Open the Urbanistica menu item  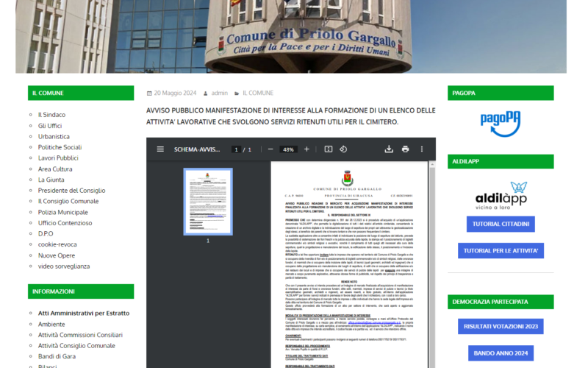click(54, 136)
